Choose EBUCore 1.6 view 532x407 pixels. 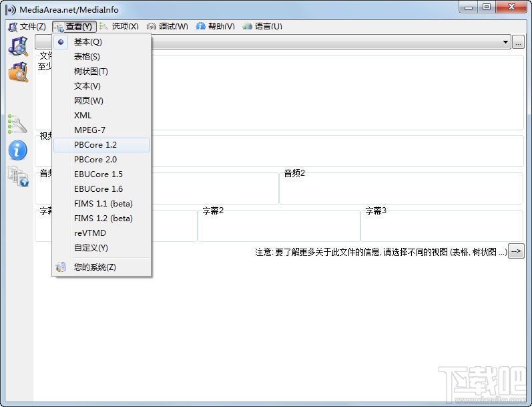(x=101, y=189)
